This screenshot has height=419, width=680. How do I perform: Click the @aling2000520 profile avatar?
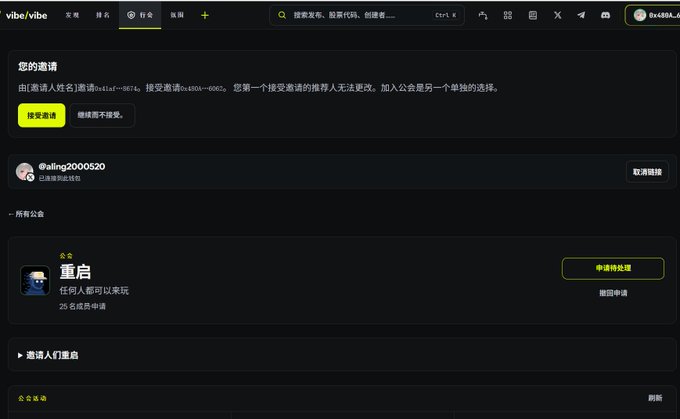24,171
